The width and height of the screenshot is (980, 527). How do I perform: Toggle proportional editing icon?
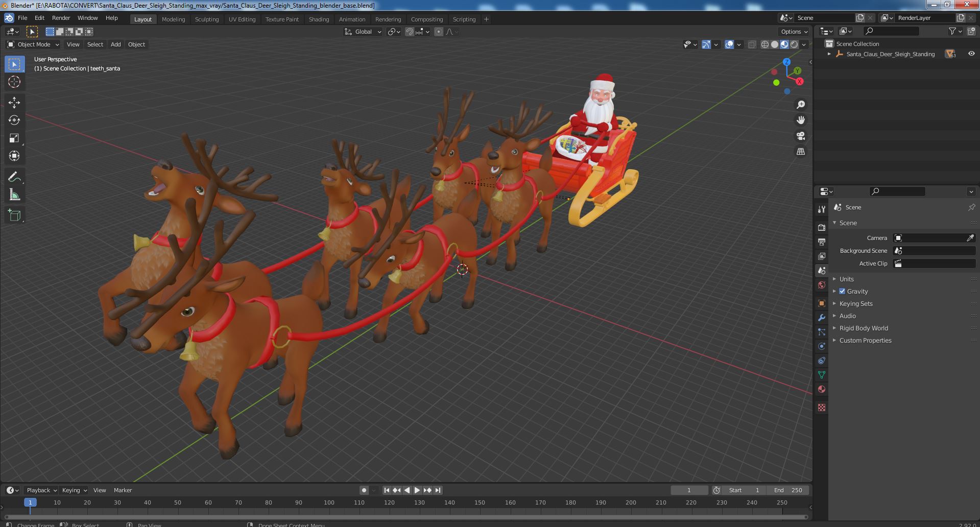click(x=438, y=32)
